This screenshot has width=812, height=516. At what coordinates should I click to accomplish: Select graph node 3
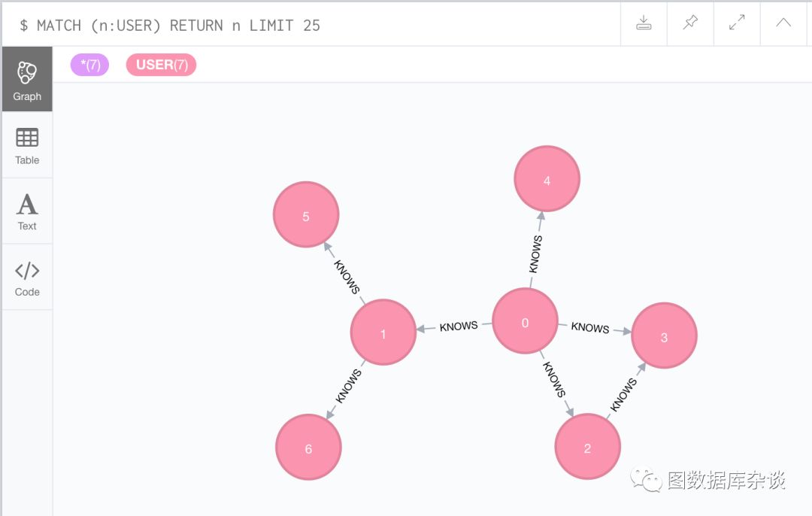pos(664,336)
